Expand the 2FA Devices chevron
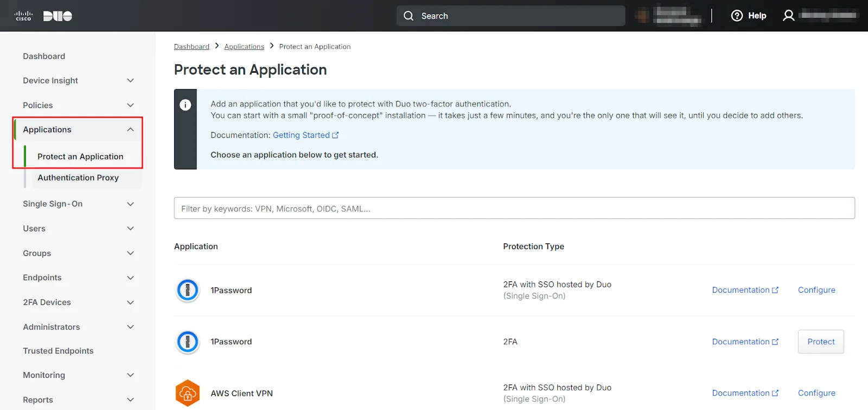This screenshot has width=868, height=410. 130,302
